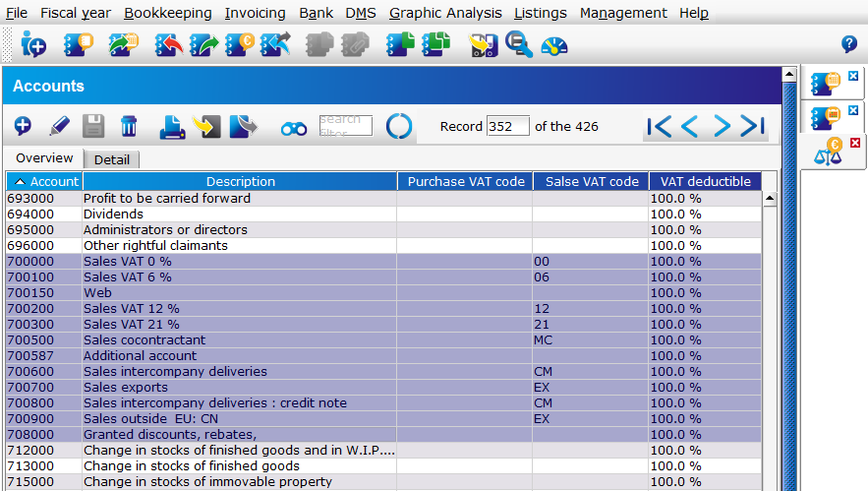Close the first side panel tab
The width and height of the screenshot is (868, 491).
tap(853, 76)
